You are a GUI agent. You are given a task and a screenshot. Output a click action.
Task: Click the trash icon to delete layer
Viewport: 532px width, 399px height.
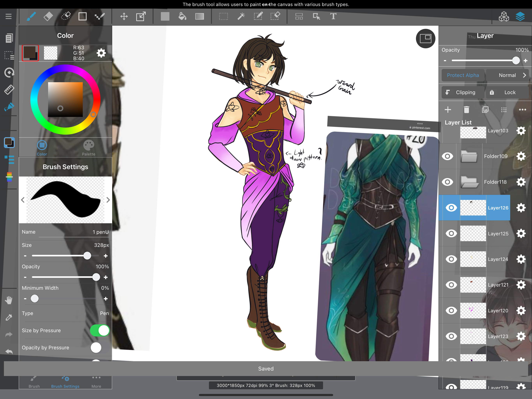tap(466, 110)
